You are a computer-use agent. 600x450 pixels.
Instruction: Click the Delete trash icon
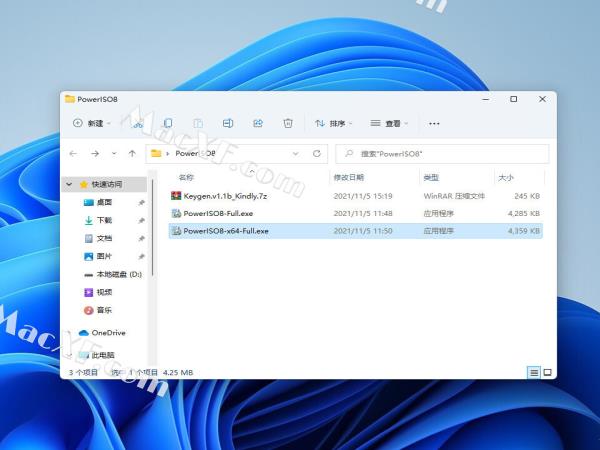pos(288,123)
